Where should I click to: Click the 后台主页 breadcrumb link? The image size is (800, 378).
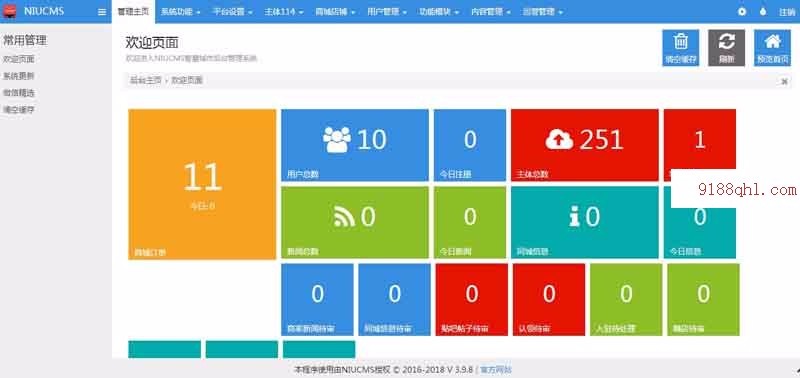coord(145,80)
